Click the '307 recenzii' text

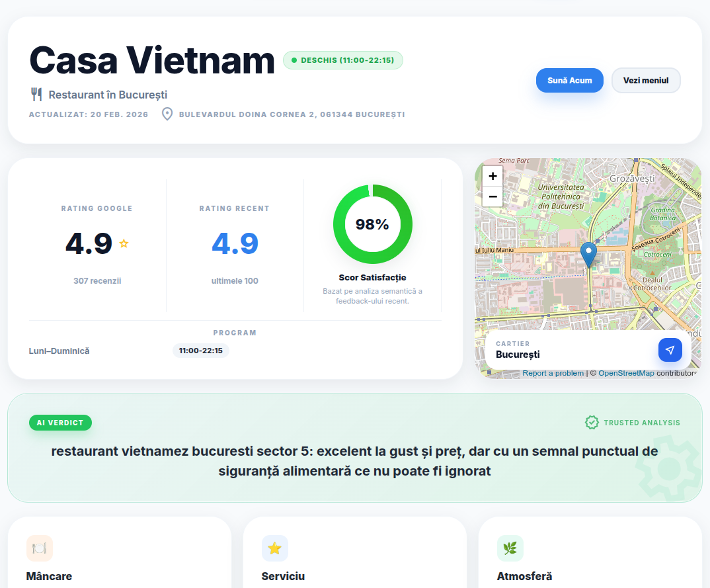coord(97,281)
